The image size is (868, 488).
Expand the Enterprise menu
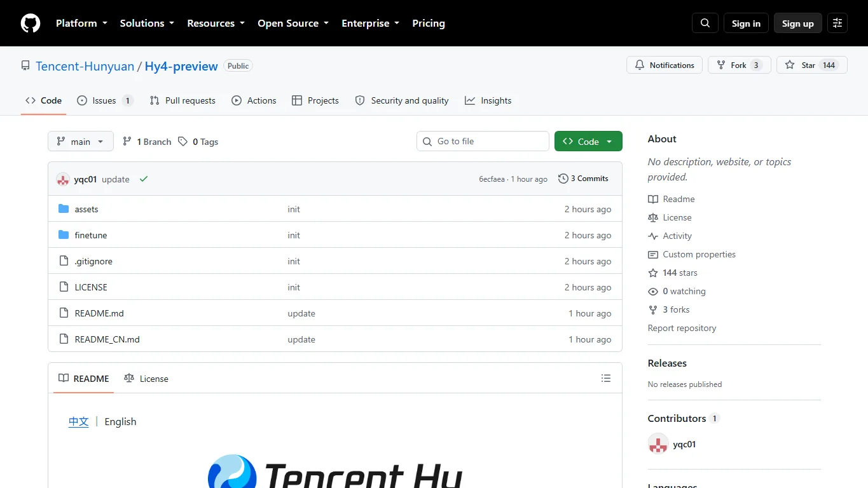tap(370, 23)
